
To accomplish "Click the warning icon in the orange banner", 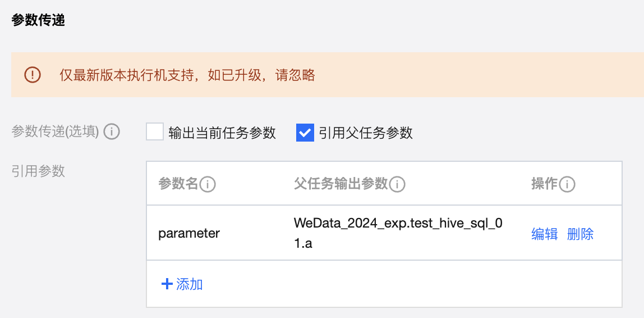I will point(33,75).
